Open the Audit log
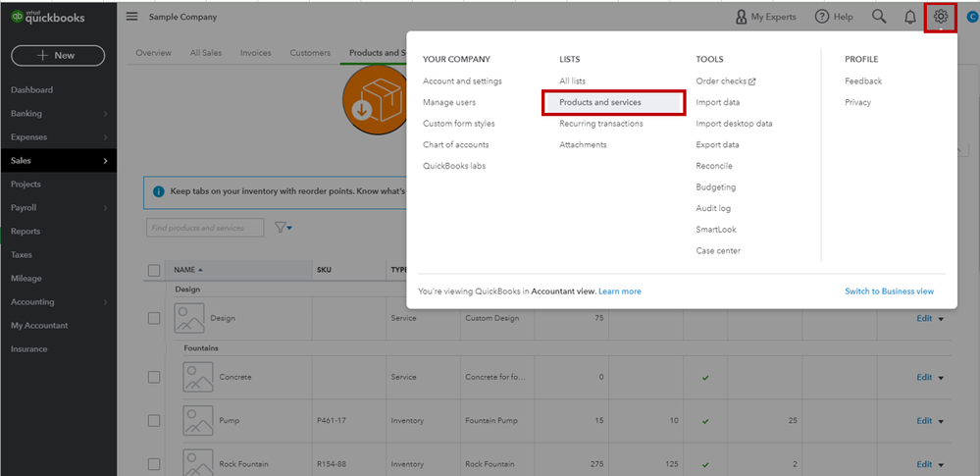 [713, 208]
